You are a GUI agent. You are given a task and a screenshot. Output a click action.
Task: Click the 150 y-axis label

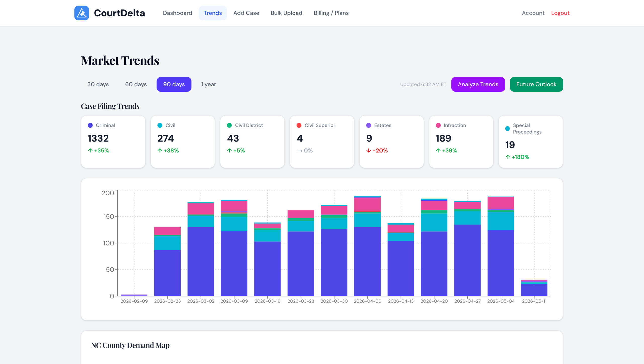click(x=109, y=216)
